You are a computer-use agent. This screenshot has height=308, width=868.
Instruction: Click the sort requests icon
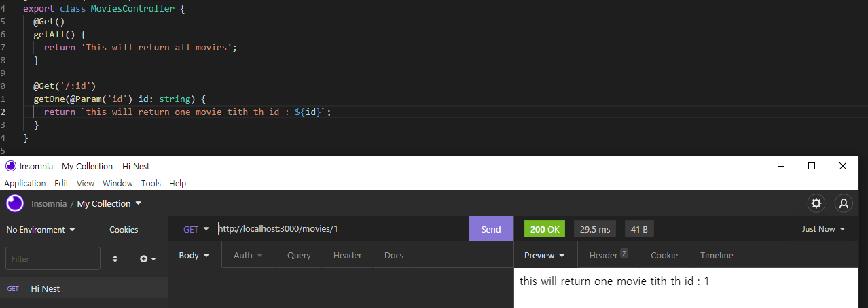tap(115, 259)
